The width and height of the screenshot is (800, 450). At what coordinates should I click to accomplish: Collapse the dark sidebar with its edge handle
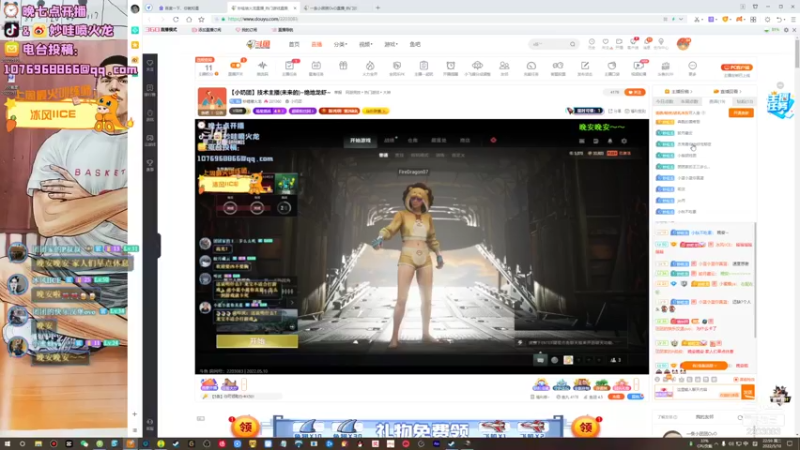pyautogui.click(x=159, y=246)
